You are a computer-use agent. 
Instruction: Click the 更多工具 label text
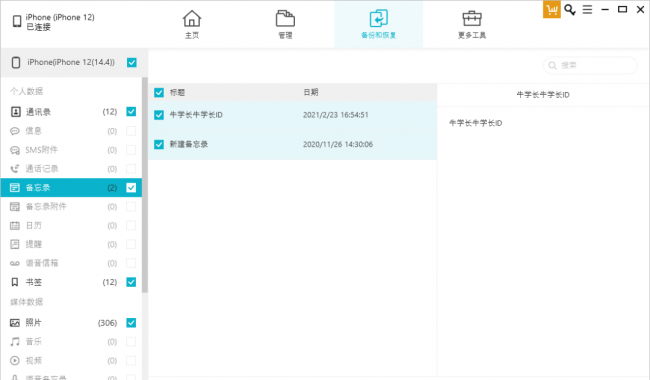[x=472, y=35]
